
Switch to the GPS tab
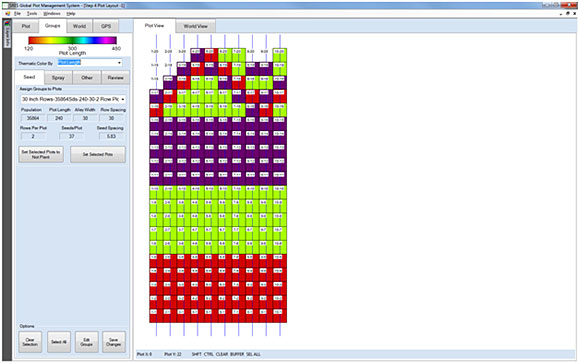click(x=106, y=26)
